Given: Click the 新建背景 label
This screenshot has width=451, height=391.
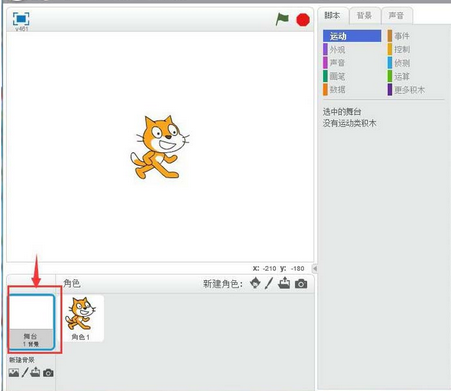Looking at the screenshot, I should tap(22, 360).
